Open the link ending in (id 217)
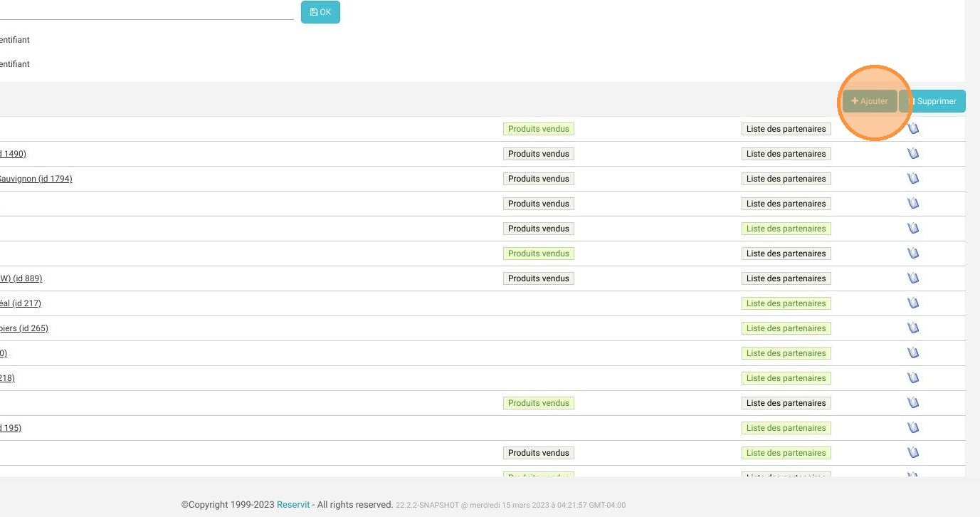The height and width of the screenshot is (517, 980). click(21, 303)
